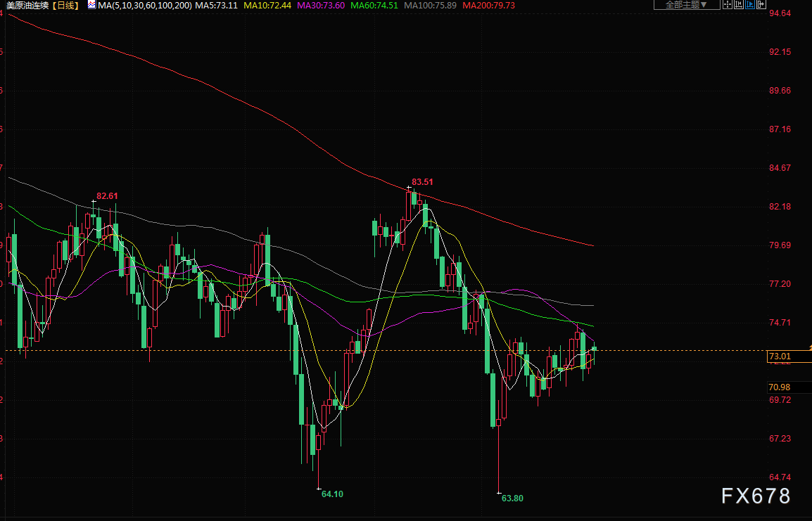Click the MA indicator chart icon
The image size is (812, 521).
coord(91,5)
